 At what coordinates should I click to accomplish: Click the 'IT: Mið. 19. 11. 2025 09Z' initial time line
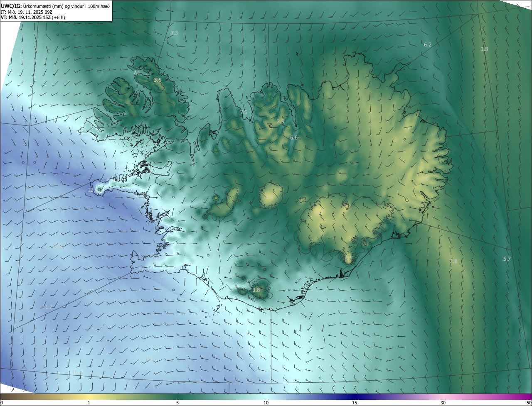coord(26,12)
